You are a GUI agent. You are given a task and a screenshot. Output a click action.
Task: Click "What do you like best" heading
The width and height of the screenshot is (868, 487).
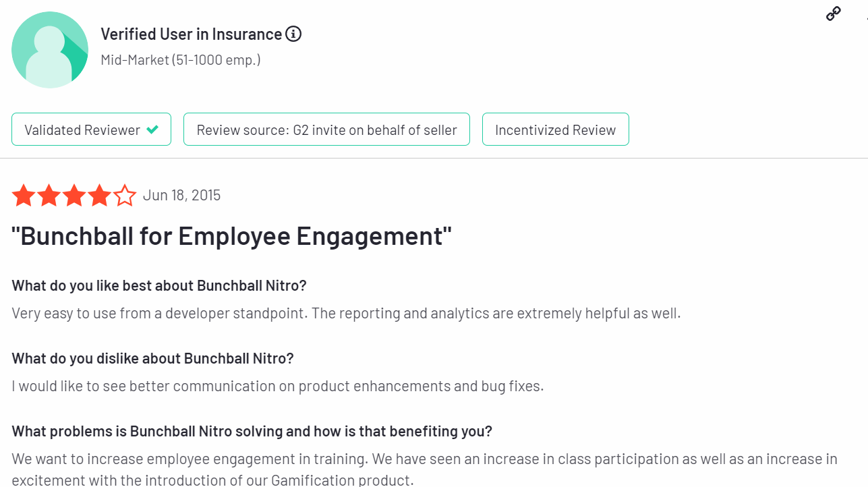tap(159, 285)
